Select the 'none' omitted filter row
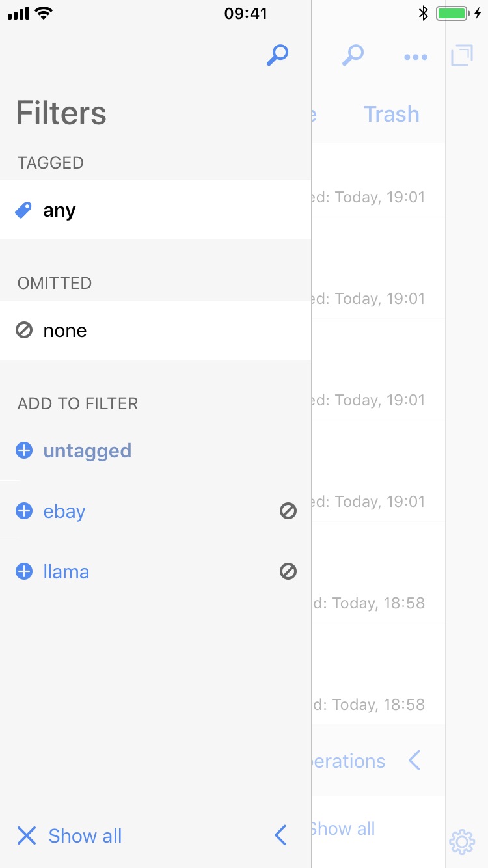The image size is (488, 868). coord(155,331)
